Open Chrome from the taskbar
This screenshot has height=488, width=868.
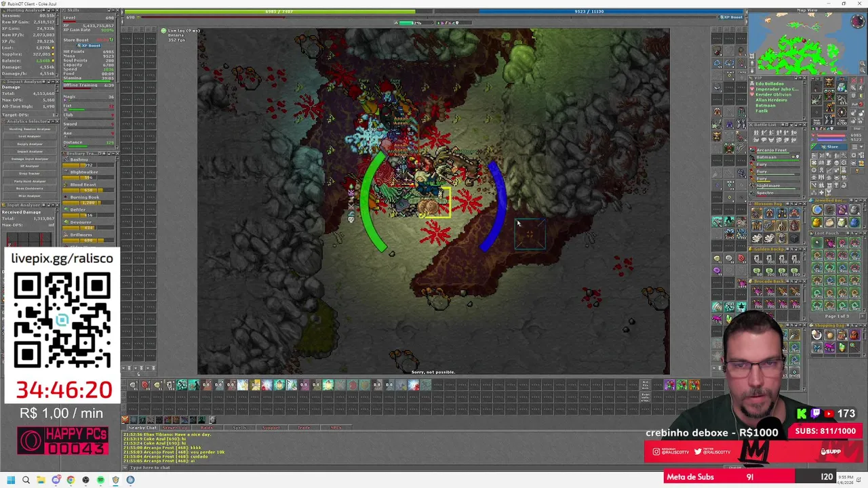tap(71, 480)
